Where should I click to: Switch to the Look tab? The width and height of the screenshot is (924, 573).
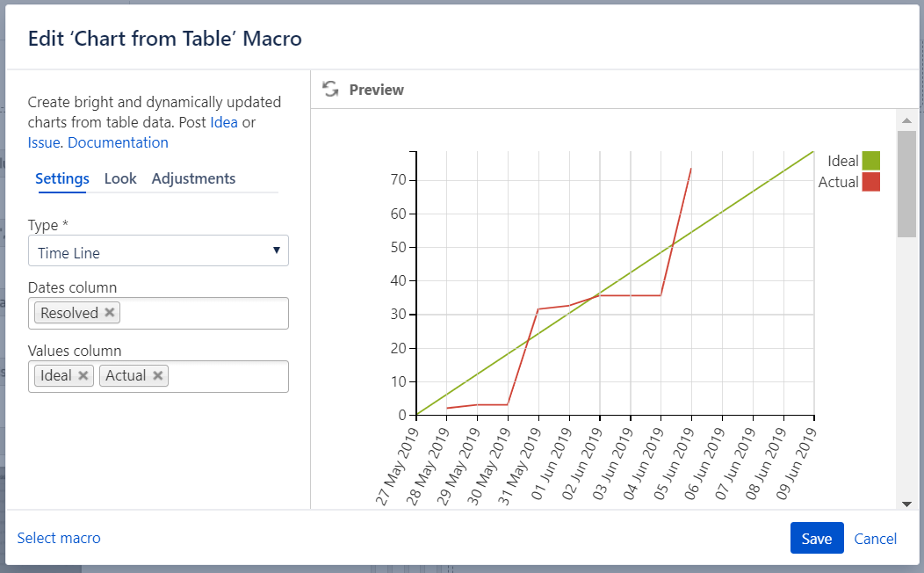120,178
